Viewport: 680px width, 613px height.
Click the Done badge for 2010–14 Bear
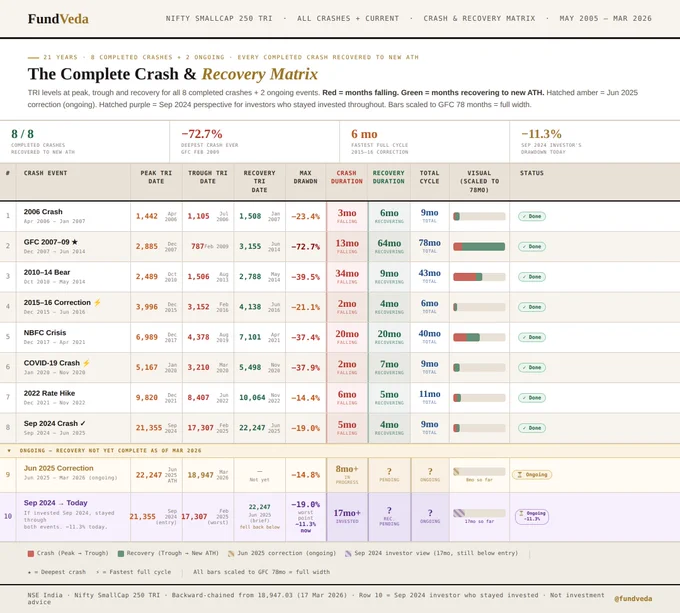(532, 277)
